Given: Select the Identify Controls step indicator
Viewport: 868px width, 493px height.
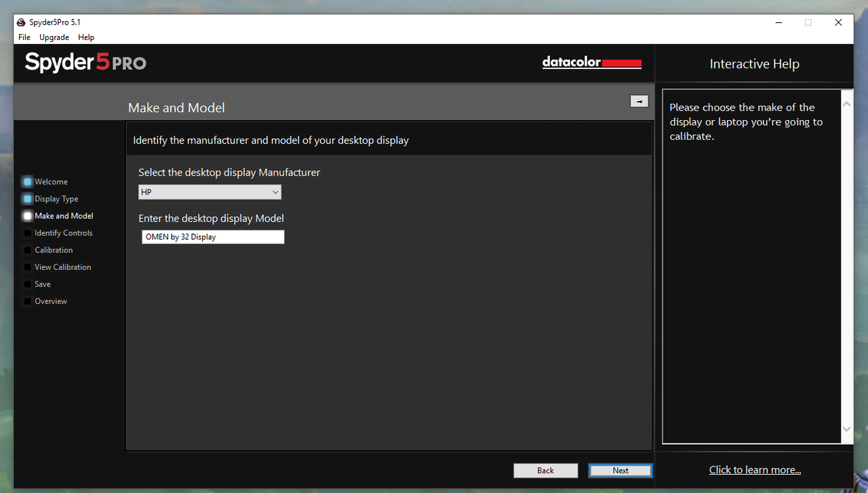Looking at the screenshot, I should tap(27, 233).
